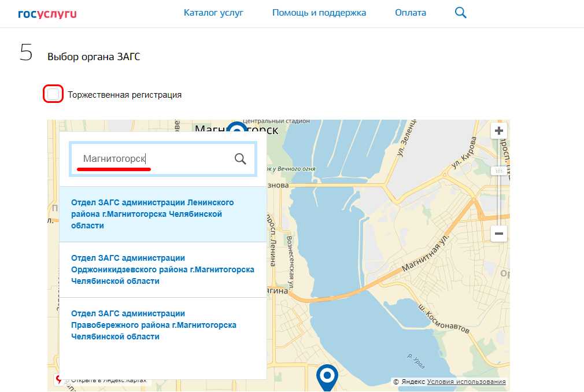
Task: Select the blue map pin near Магнитогорск label
Action: point(236,128)
